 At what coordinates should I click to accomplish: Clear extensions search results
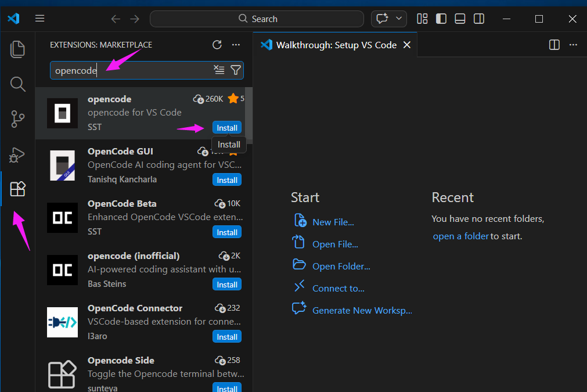[219, 70]
